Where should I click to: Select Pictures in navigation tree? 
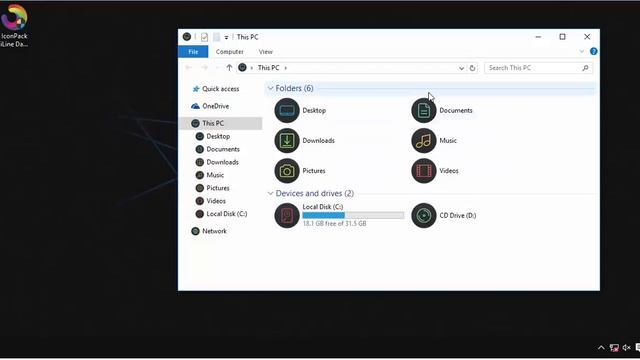coord(218,188)
